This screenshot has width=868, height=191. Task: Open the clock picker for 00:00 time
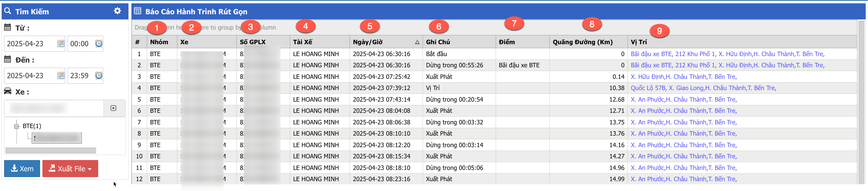[99, 44]
